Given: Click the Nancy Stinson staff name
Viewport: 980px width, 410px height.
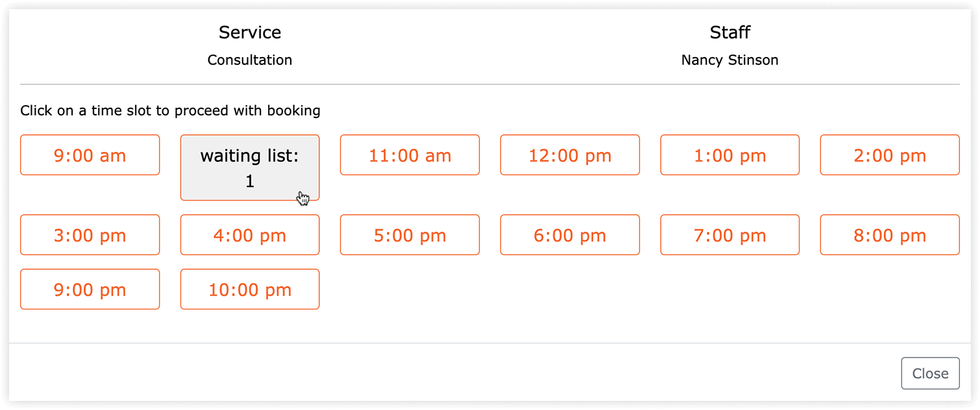Looking at the screenshot, I should 730,60.
